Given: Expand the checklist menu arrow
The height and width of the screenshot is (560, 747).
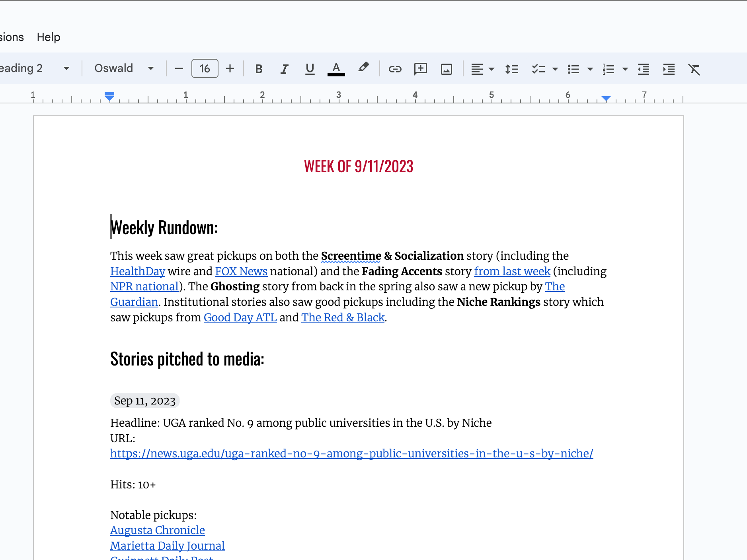Looking at the screenshot, I should tap(555, 69).
